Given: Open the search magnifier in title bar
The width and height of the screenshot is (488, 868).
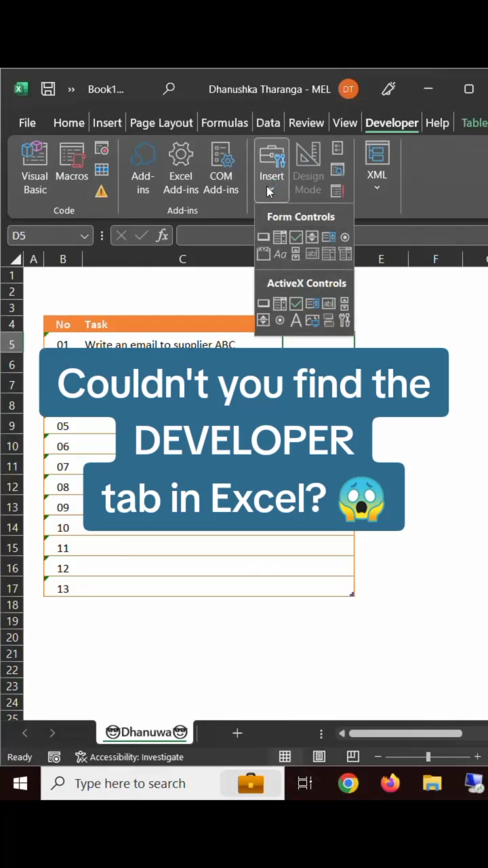Looking at the screenshot, I should coord(169,89).
